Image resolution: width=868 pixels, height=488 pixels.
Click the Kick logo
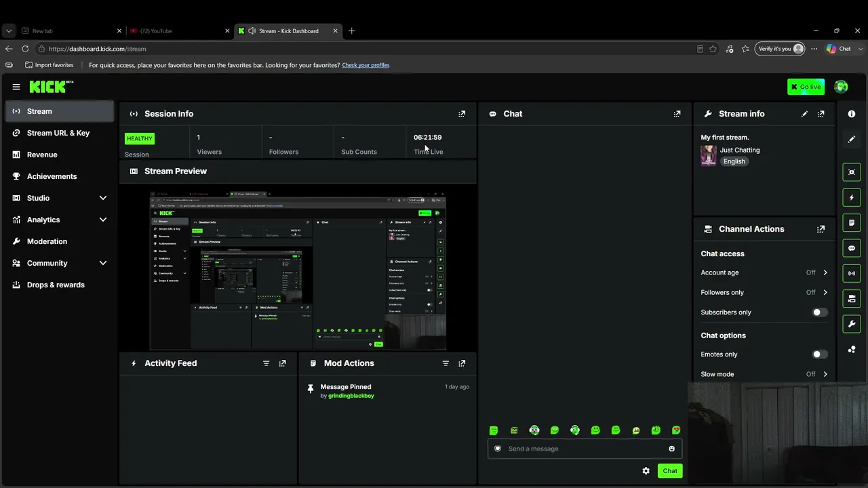click(51, 86)
